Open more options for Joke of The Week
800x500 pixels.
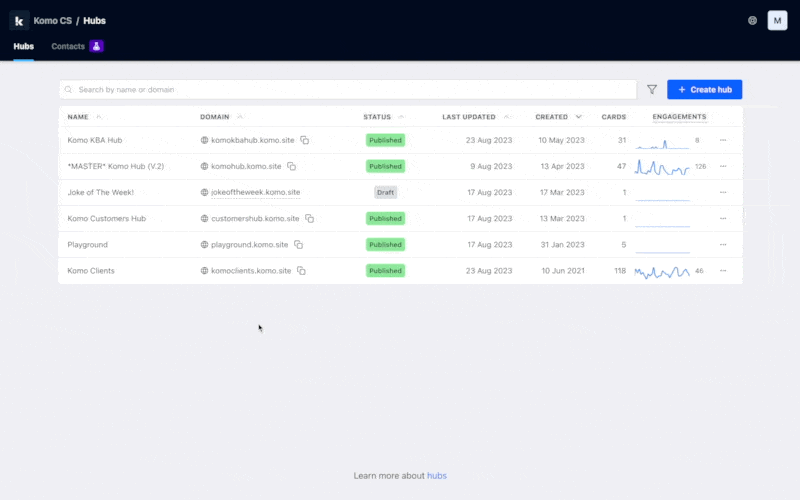[x=723, y=193]
